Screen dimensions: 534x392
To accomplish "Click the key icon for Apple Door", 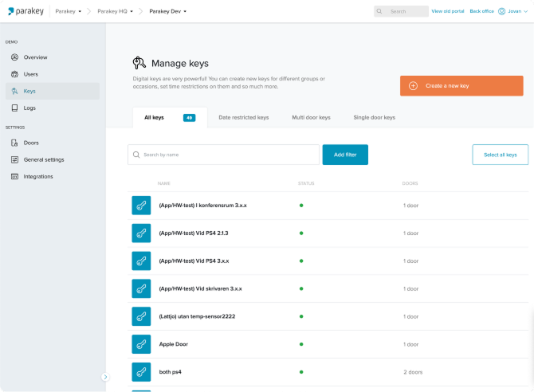I will point(141,344).
